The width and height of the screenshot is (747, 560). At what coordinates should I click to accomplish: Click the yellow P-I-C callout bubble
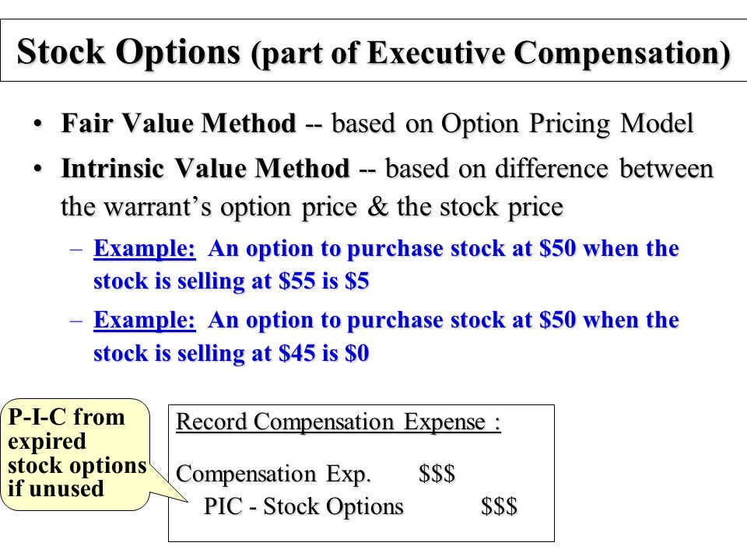point(76,454)
